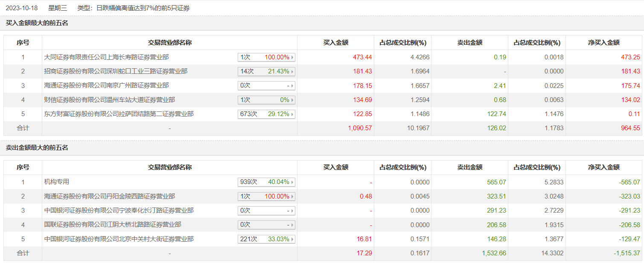644x263 pixels.
Task: Open 财信证券温州车站大道证券营业部 link
Action: [109, 100]
